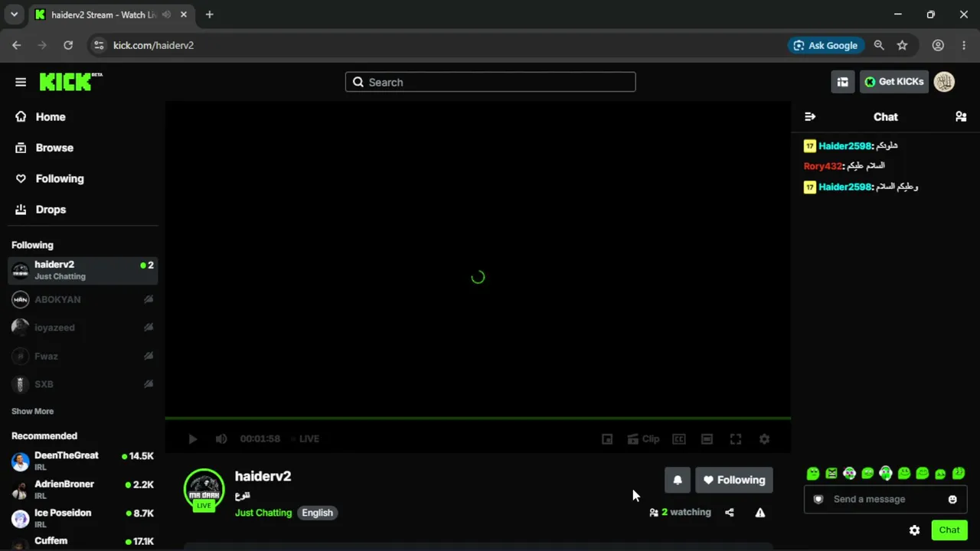Enable picture-in-picture mode
980x551 pixels.
click(607, 439)
